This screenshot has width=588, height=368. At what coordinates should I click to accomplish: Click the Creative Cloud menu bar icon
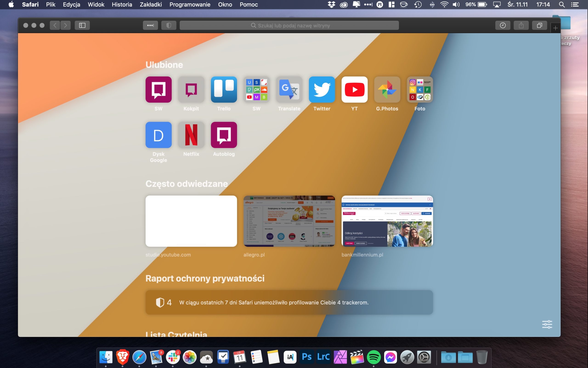tap(344, 4)
